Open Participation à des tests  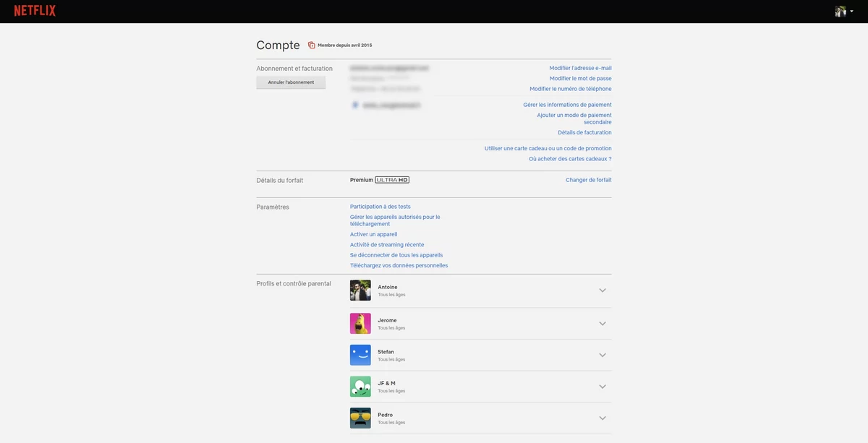pos(380,207)
